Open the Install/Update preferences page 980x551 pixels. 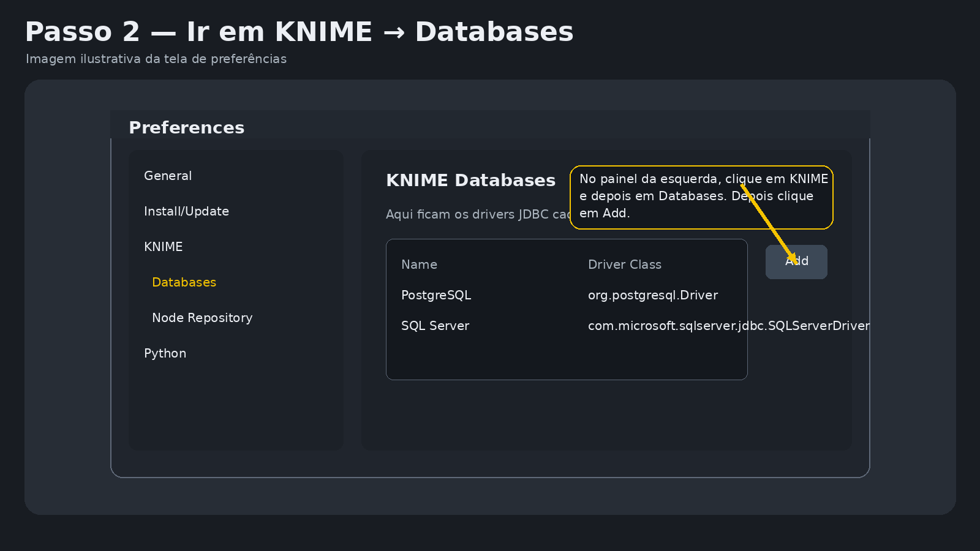coord(186,211)
